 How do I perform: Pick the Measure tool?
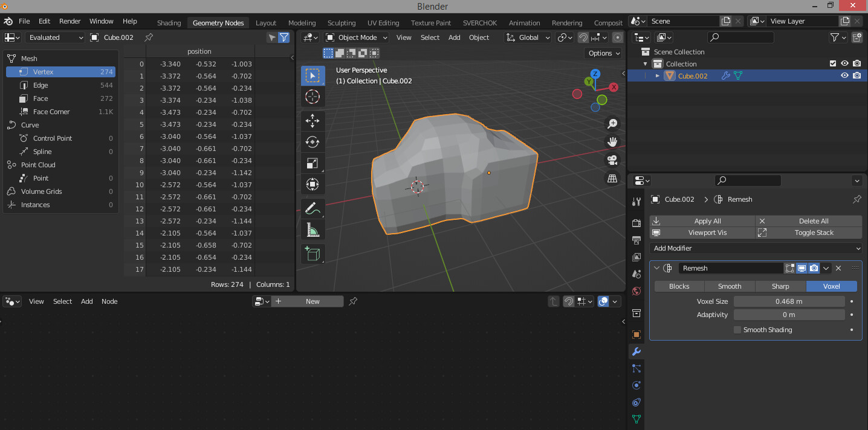point(313,229)
